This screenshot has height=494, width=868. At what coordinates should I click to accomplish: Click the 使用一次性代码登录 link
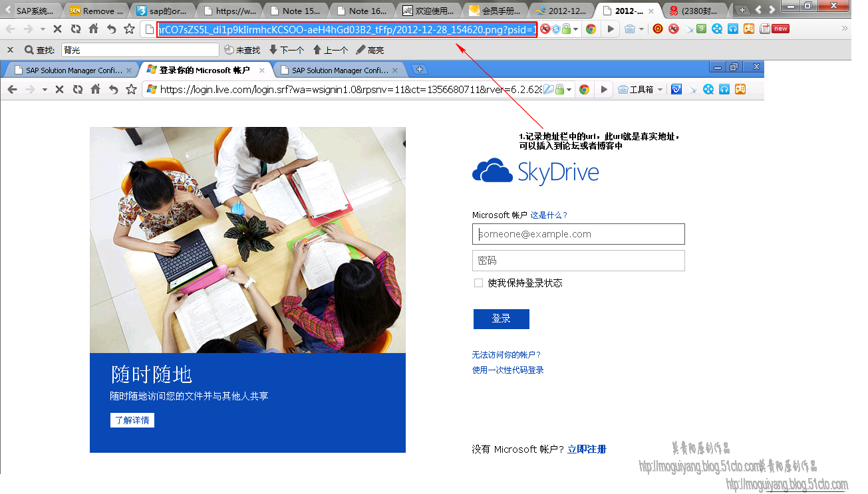[x=508, y=370]
